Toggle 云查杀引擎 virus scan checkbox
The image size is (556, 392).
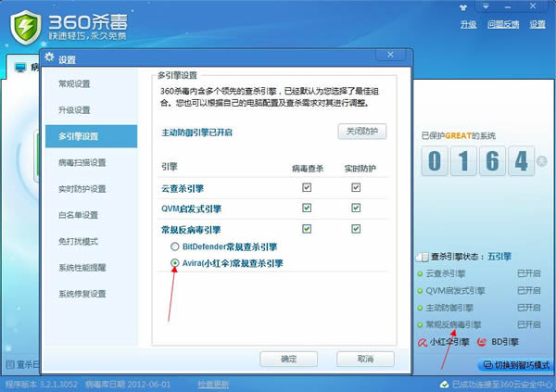[x=307, y=188]
